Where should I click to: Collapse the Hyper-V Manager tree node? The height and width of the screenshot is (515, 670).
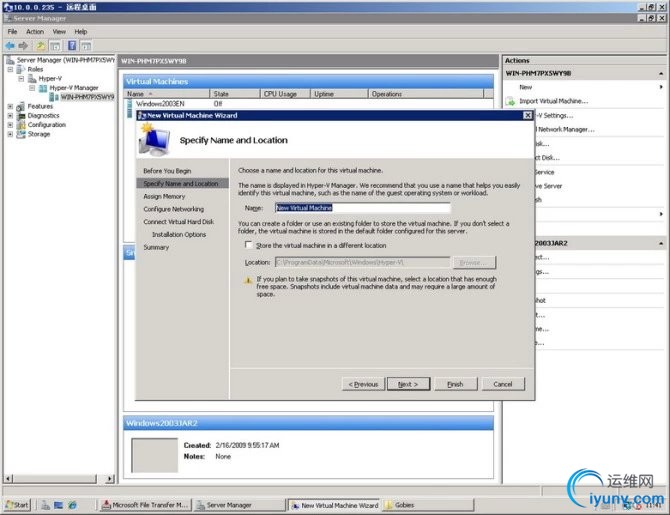pos(32,88)
